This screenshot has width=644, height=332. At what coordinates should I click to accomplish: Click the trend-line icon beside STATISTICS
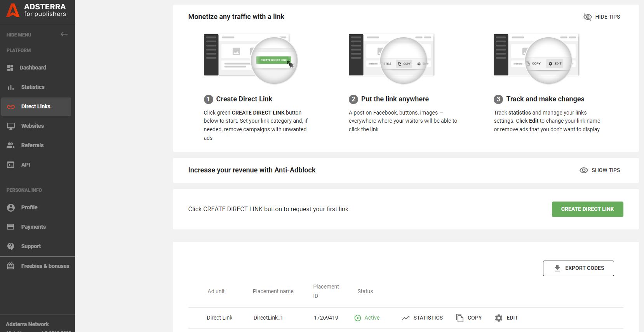pyautogui.click(x=406, y=318)
